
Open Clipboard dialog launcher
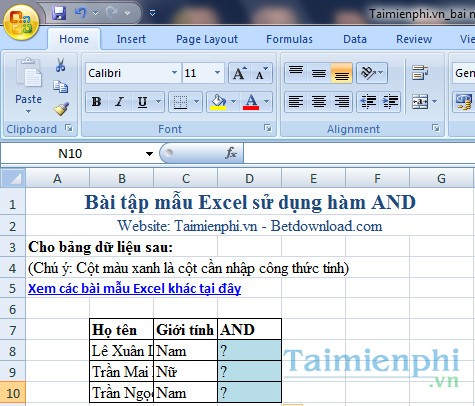click(x=69, y=129)
